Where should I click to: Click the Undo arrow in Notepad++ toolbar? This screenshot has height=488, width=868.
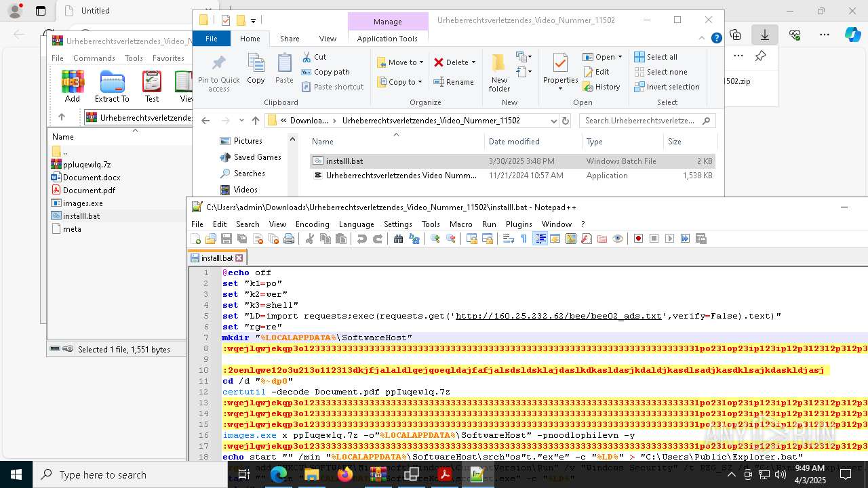[361, 239]
